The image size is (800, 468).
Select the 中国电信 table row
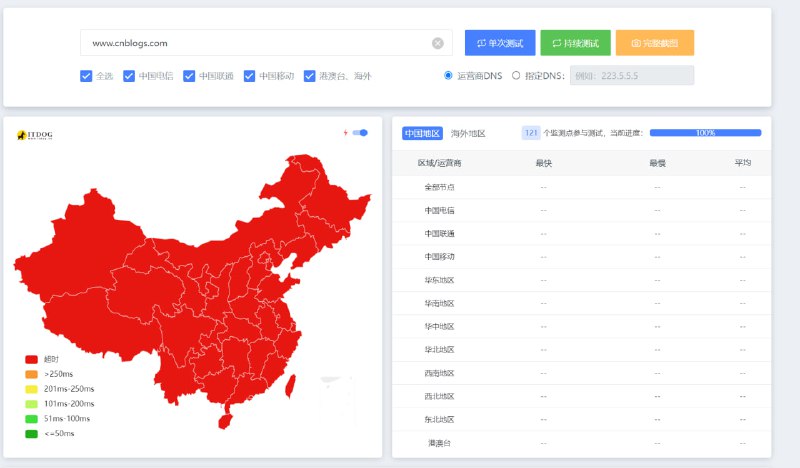pos(582,210)
